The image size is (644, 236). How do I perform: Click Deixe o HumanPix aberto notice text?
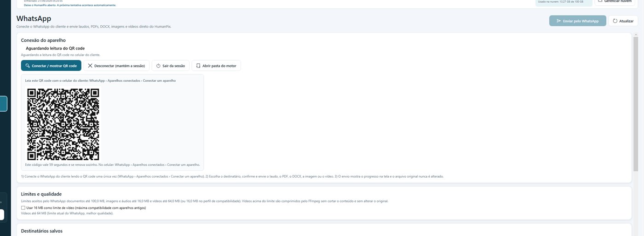tap(70, 5)
